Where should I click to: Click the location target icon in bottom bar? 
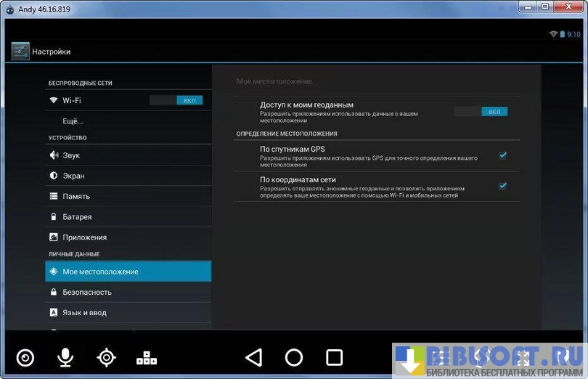click(x=107, y=357)
